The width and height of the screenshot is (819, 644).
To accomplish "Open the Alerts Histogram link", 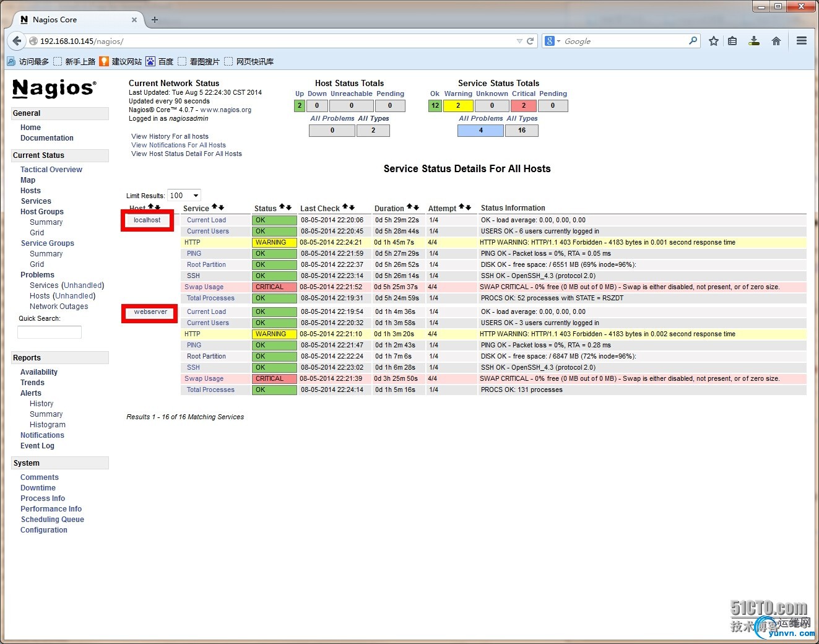I will pyautogui.click(x=48, y=425).
